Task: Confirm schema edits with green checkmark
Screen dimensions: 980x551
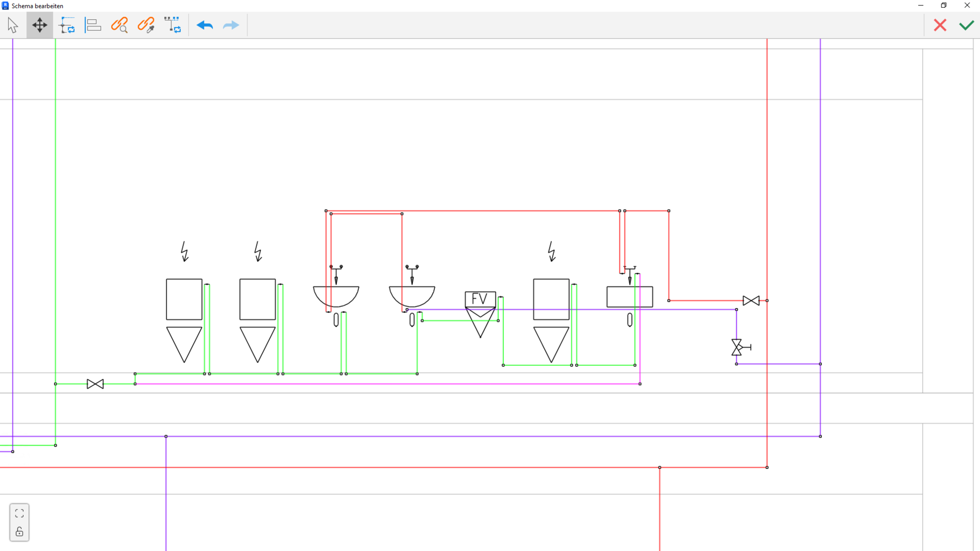Action: (966, 25)
